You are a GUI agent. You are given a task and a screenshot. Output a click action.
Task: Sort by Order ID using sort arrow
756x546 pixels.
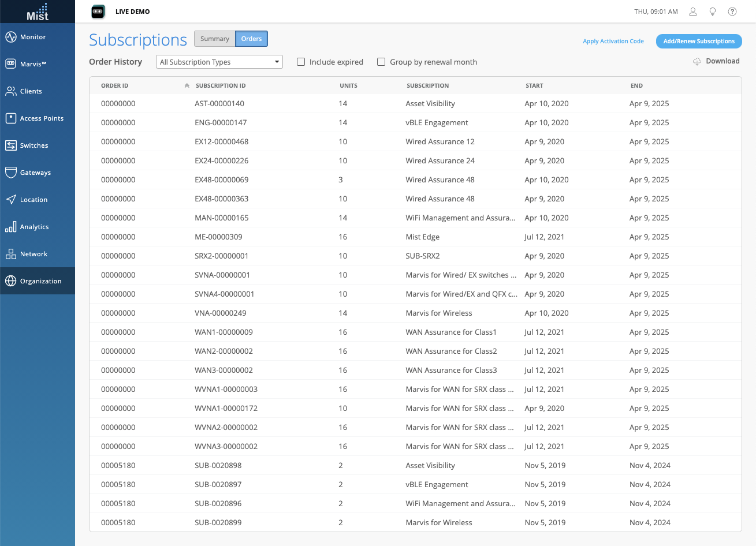pyautogui.click(x=187, y=85)
